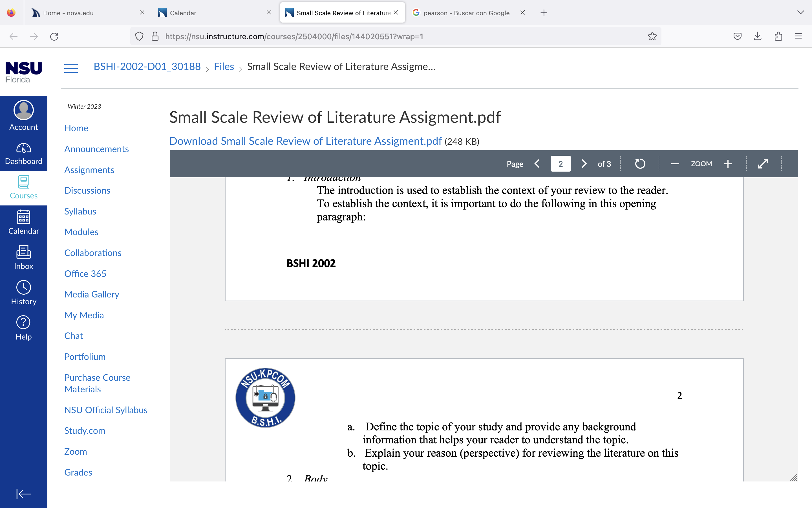This screenshot has height=508, width=812.
Task: Click the page number input field
Action: coord(560,164)
